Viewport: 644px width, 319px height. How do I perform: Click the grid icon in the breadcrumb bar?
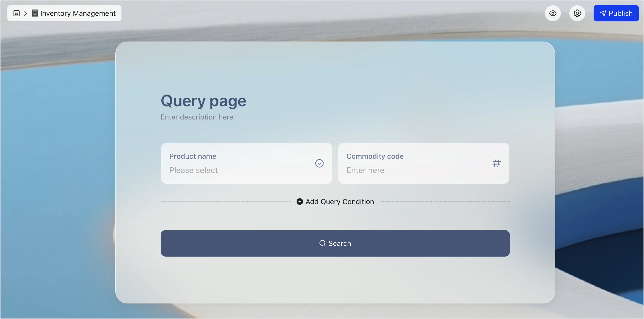tap(16, 13)
